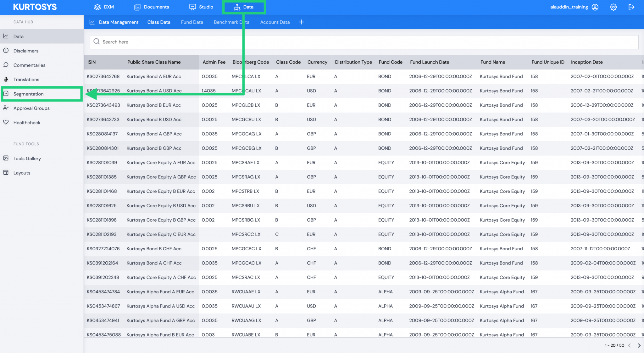Open the Benchmark Data tab

tap(231, 22)
